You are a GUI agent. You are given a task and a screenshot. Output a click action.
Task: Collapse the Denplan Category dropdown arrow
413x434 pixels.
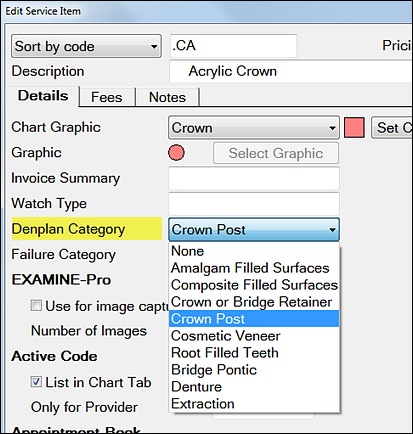tap(332, 230)
